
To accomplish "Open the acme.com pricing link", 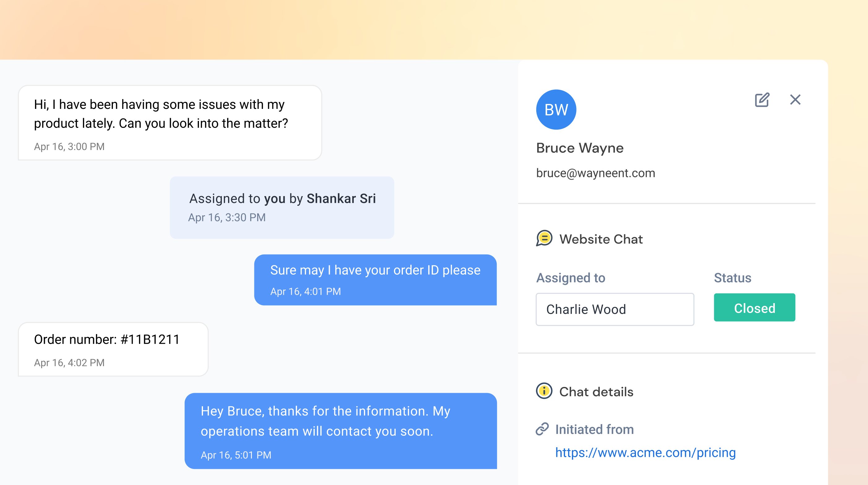I will point(645,452).
